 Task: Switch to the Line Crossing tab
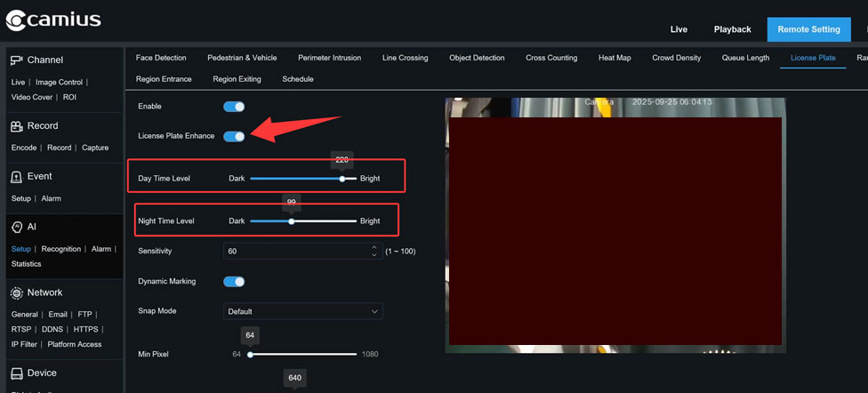(x=405, y=58)
